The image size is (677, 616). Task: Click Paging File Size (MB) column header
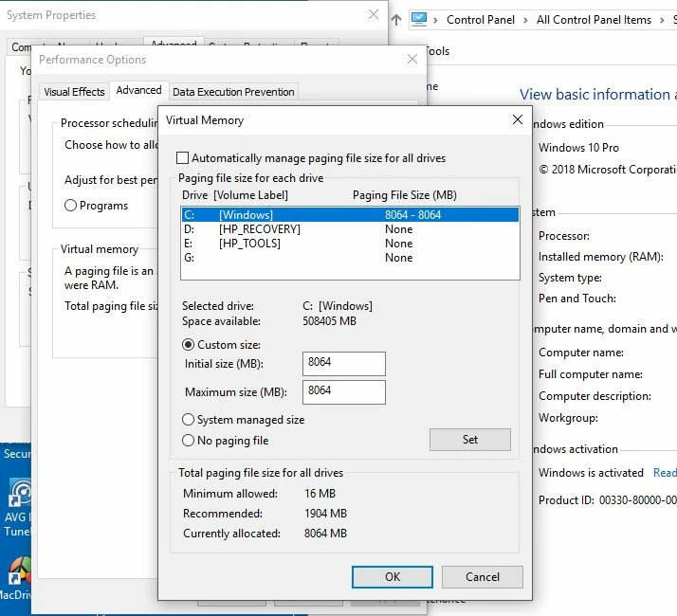[x=405, y=195]
